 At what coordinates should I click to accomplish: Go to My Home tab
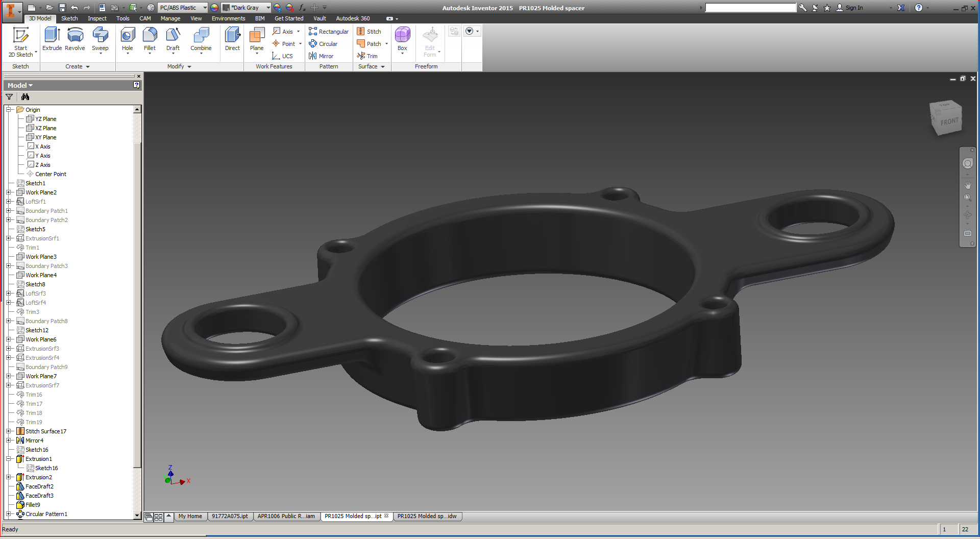point(190,517)
